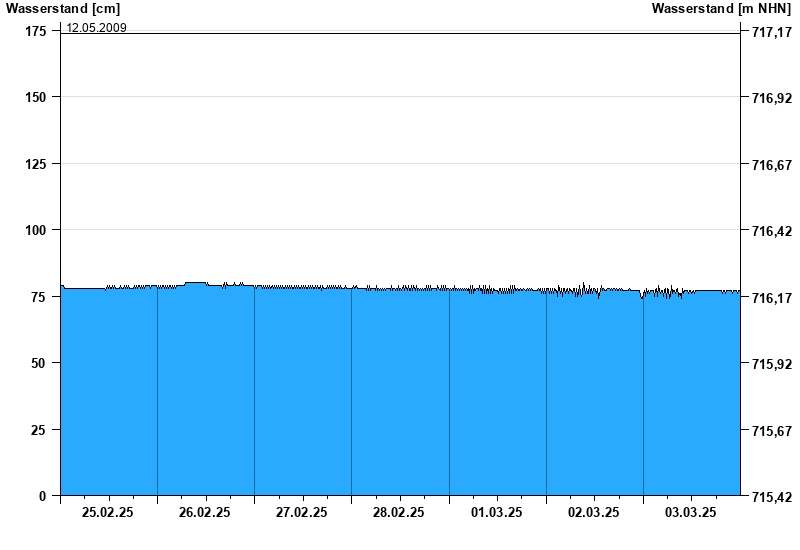Select the 02.03.25 date label
This screenshot has height=550, width=800.
pos(594,512)
